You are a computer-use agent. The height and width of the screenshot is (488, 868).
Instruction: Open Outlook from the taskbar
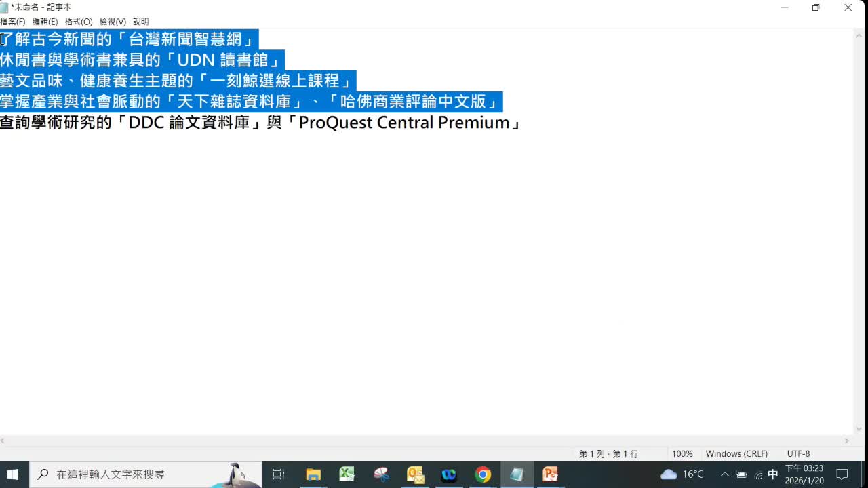tap(415, 474)
